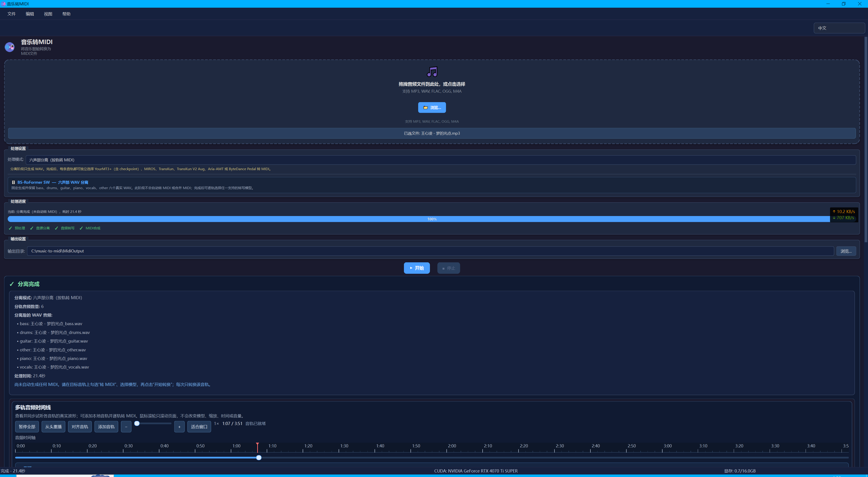Screen dimensions: 868x477
Task: Open the 帮助 menu
Action: tap(66, 14)
